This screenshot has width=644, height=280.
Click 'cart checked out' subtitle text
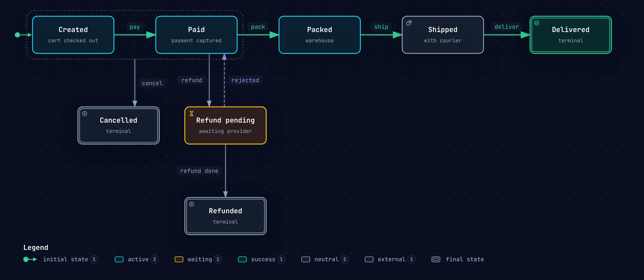(73, 41)
